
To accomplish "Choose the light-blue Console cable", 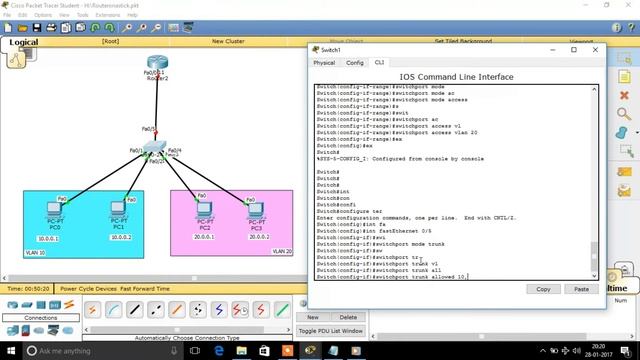I will pyautogui.click(x=113, y=310).
